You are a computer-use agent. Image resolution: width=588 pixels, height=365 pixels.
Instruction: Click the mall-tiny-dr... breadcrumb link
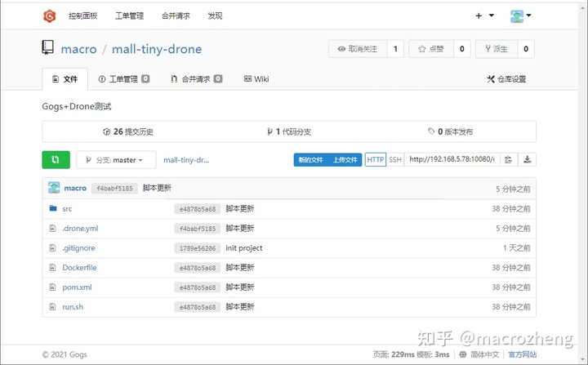pyautogui.click(x=186, y=160)
